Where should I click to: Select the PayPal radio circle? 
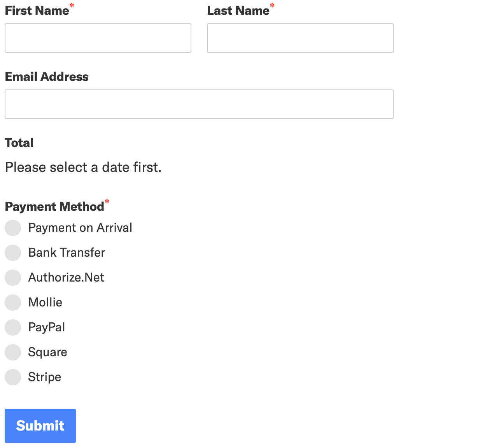point(13,327)
